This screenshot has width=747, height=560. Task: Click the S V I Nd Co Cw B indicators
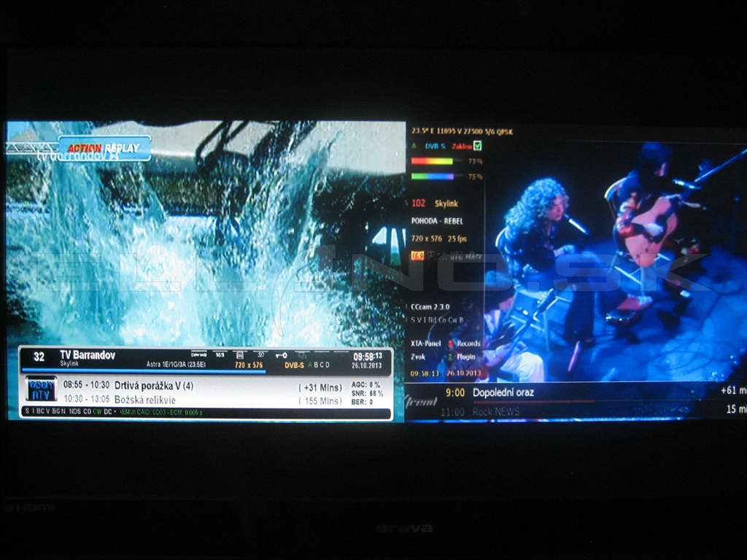pyautogui.click(x=437, y=320)
